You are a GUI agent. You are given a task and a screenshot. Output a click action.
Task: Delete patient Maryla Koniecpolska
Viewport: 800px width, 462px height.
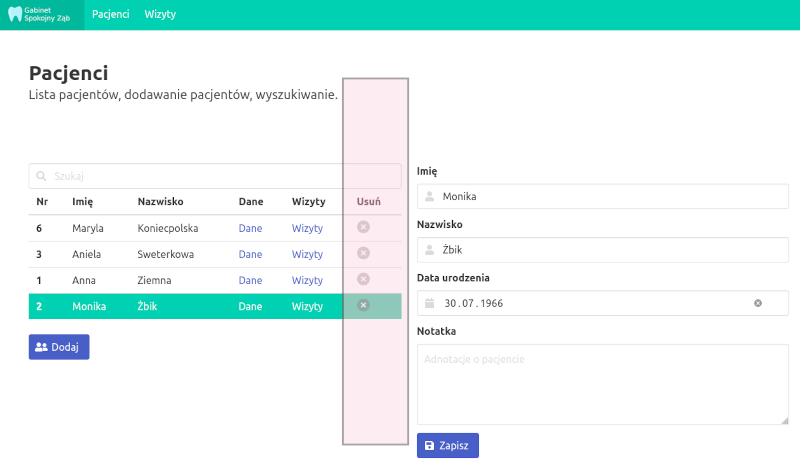[x=363, y=227]
